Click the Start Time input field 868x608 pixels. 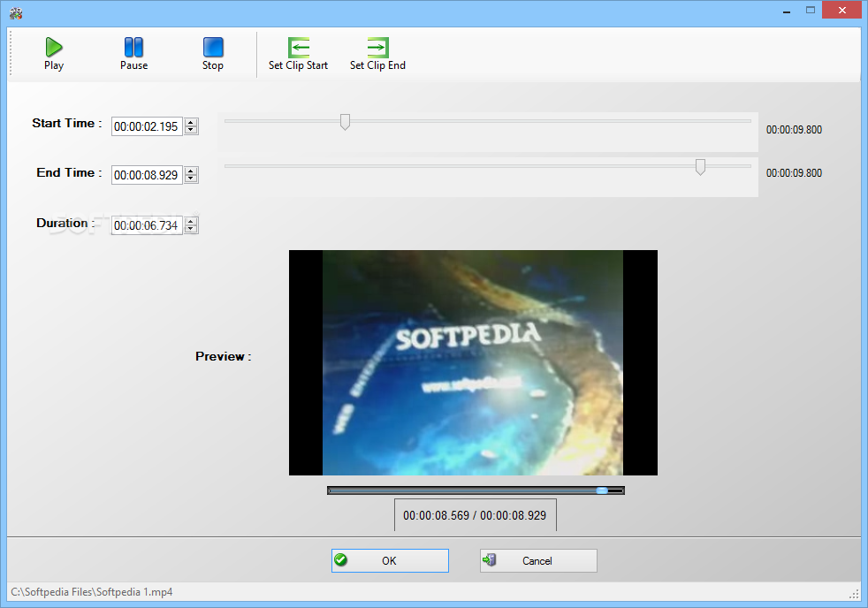147,126
